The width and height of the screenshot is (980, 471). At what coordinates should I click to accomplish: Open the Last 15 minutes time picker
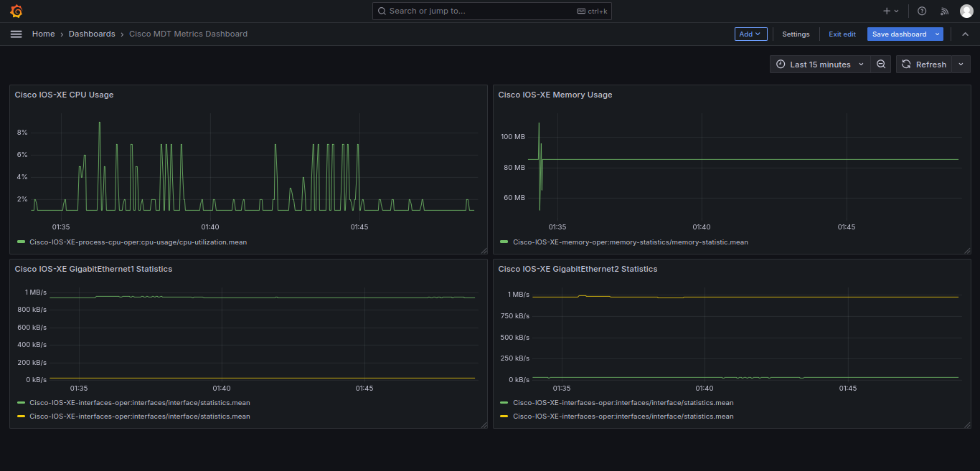point(820,65)
